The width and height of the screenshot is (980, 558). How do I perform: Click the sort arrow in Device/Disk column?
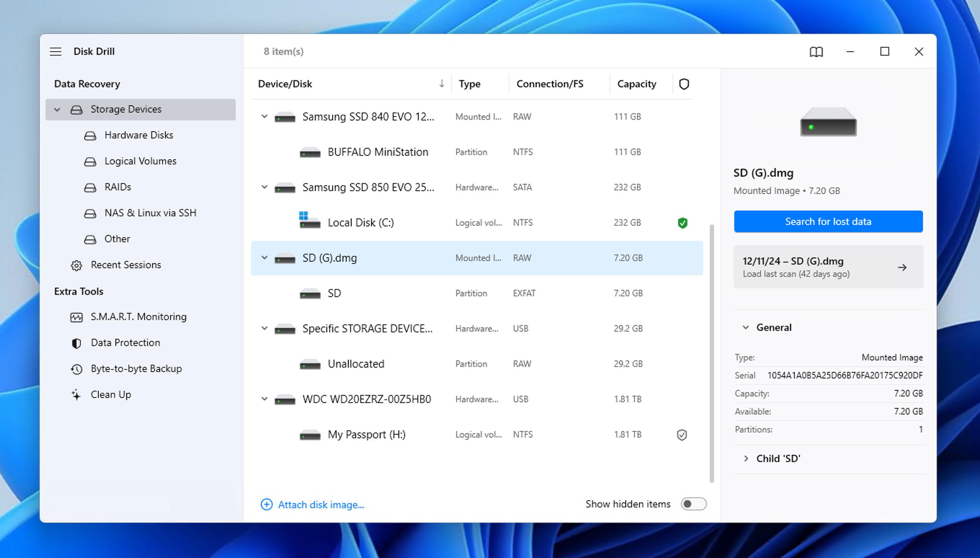click(442, 84)
